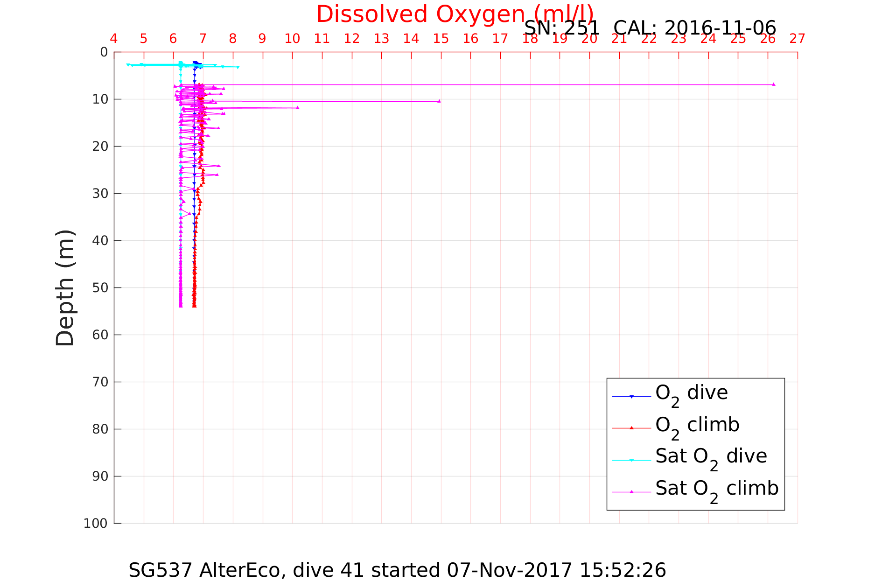Click x-axis tick label '12'
Screen dimensions: 882x588
[x=351, y=39]
